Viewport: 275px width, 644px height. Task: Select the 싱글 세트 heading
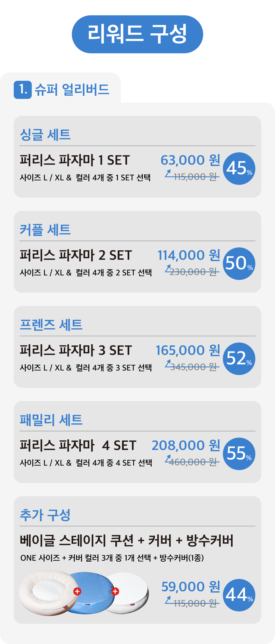pyautogui.click(x=45, y=135)
